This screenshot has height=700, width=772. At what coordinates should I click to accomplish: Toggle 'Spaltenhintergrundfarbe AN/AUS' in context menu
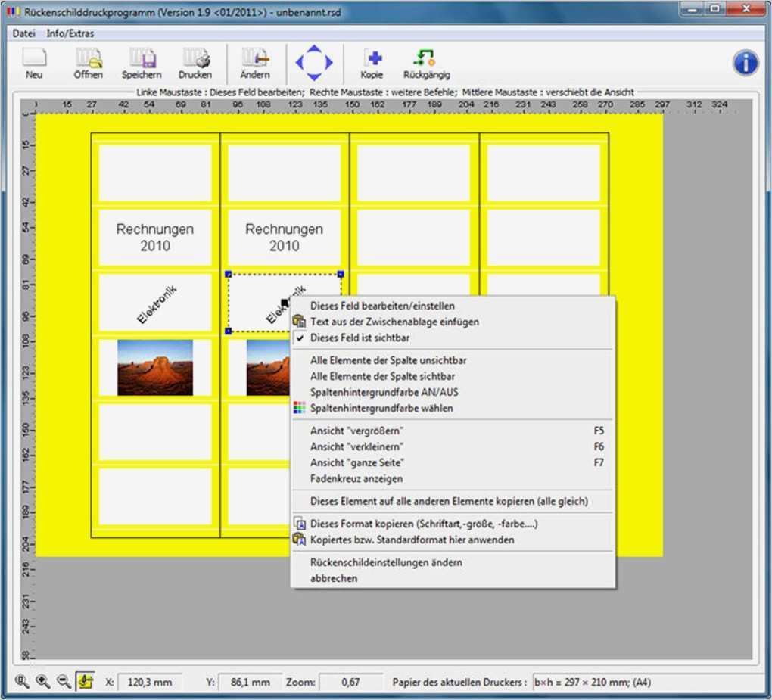[x=384, y=392]
